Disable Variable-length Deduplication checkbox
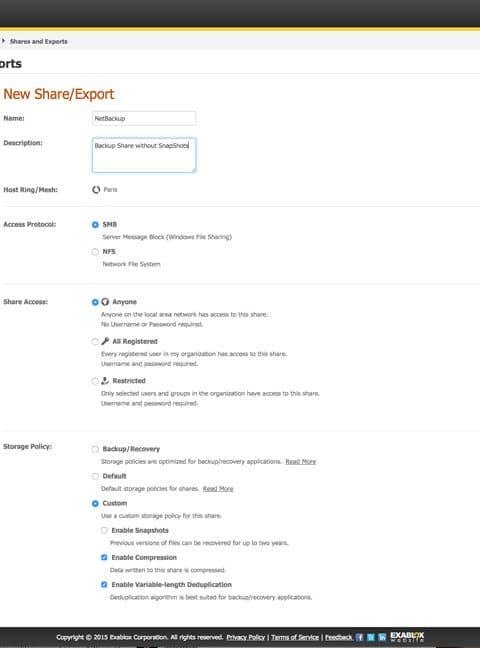480x648 pixels. 104,585
